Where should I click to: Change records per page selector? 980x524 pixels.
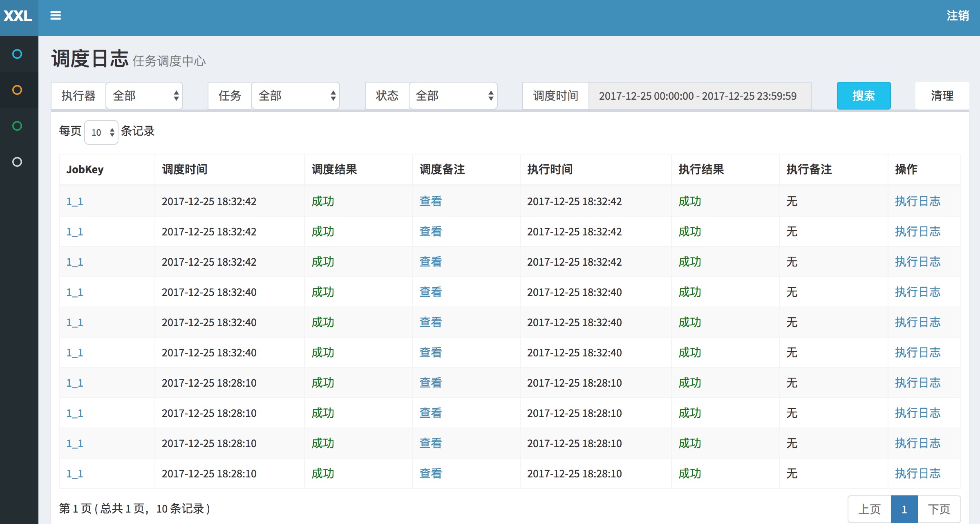coord(101,132)
